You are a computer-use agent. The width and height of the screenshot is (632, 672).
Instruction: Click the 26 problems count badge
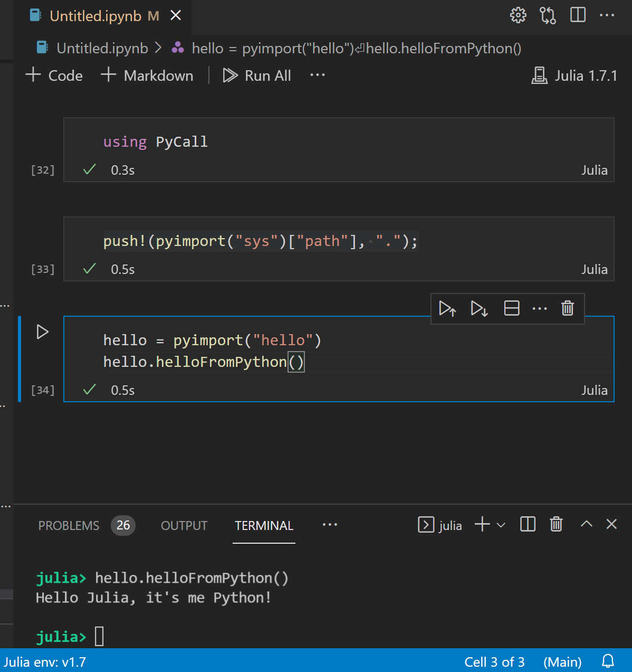click(x=123, y=525)
